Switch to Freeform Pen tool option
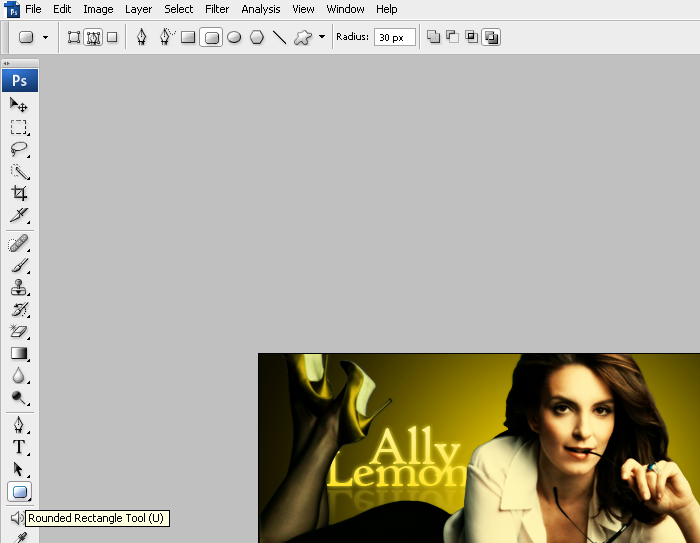Viewport: 700px width, 543px height. [167, 38]
